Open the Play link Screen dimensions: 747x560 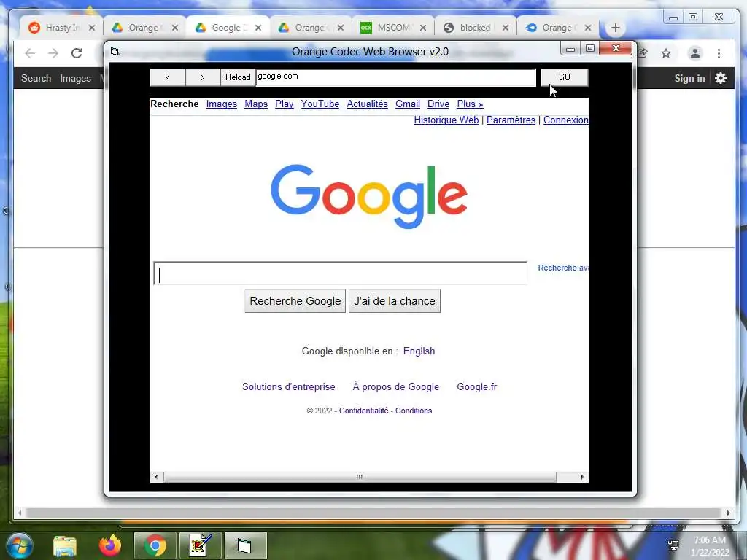tap(284, 104)
